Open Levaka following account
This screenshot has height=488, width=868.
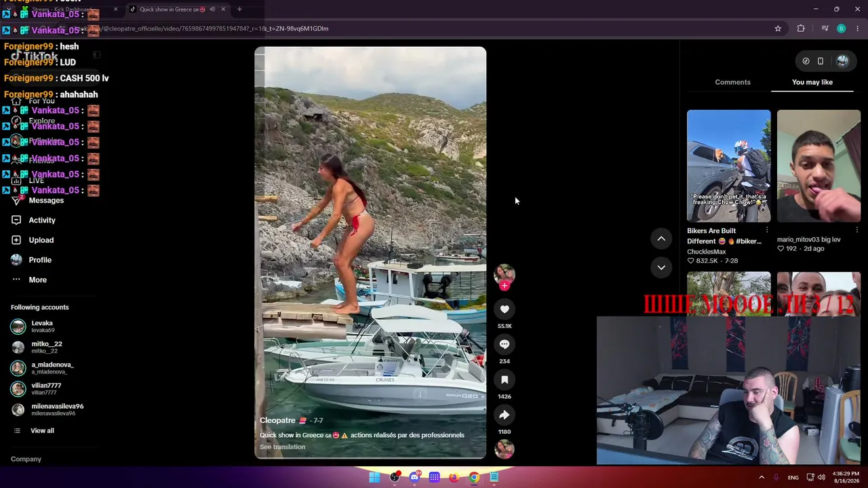(x=42, y=326)
